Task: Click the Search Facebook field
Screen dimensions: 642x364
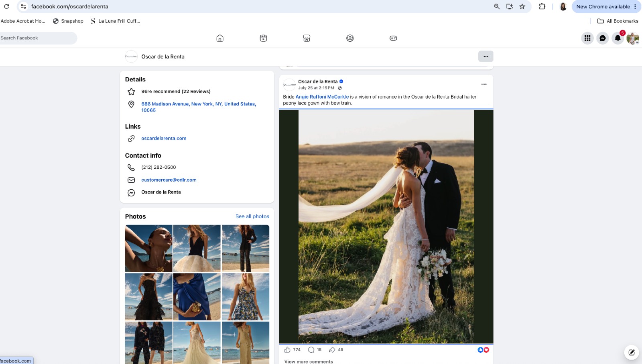Action: click(38, 38)
